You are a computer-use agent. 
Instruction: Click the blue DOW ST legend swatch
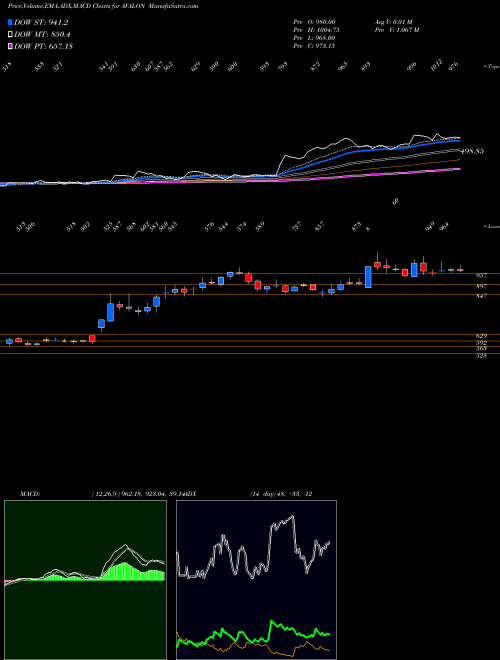tap(11, 22)
